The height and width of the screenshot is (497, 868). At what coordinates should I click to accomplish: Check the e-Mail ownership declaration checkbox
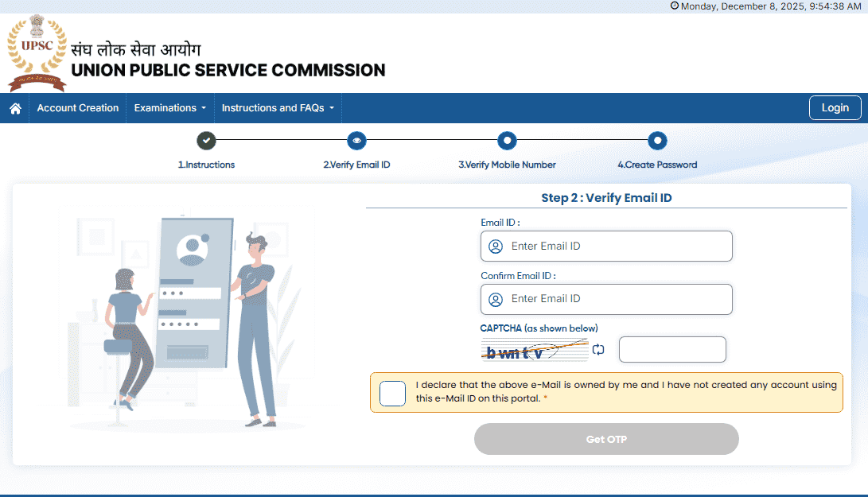click(x=392, y=393)
